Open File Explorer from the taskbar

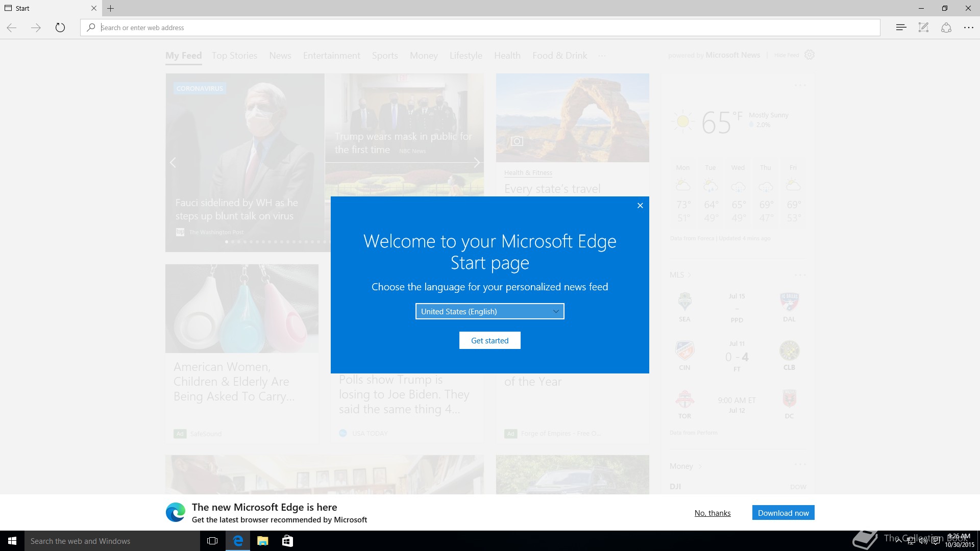[x=263, y=541]
